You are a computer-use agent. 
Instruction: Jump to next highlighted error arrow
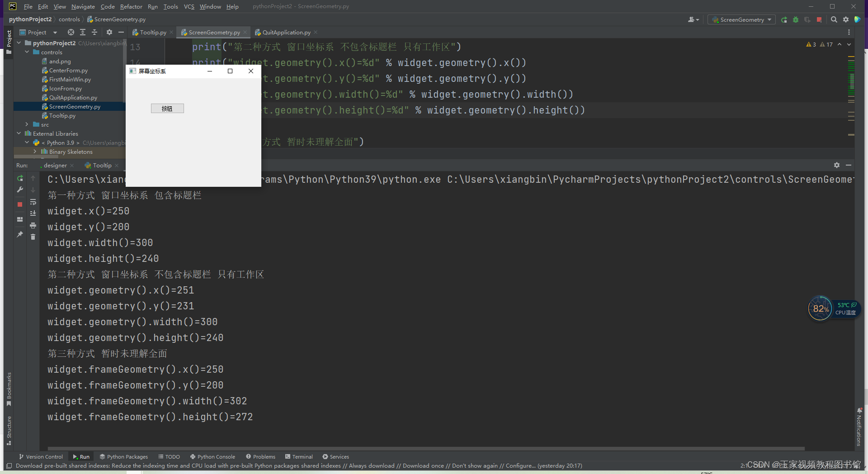point(849,44)
